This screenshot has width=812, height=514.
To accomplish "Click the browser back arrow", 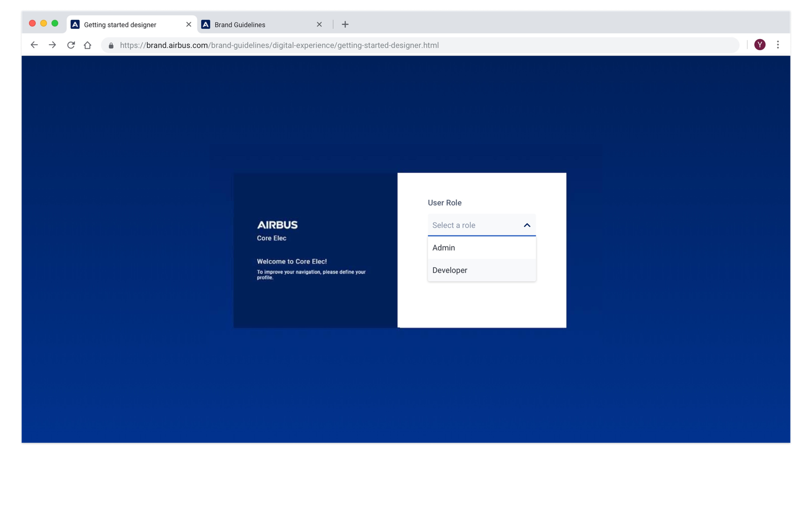I will pos(34,45).
